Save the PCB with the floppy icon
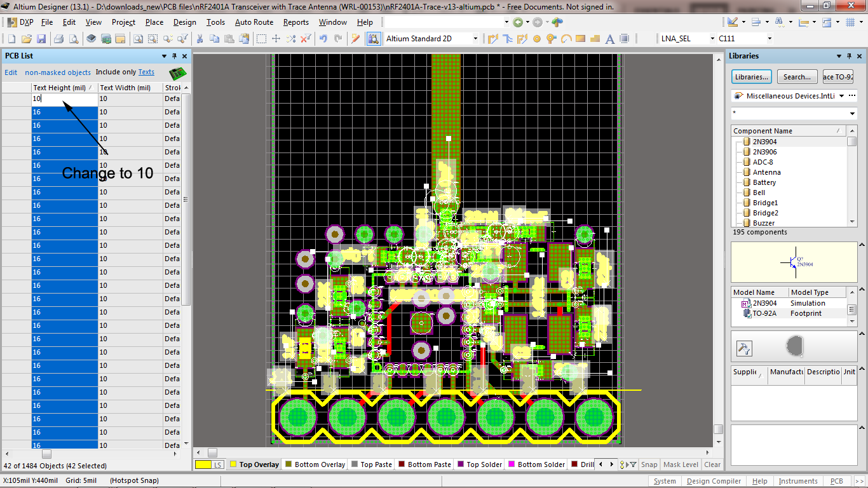This screenshot has height=488, width=868. coord(41,39)
